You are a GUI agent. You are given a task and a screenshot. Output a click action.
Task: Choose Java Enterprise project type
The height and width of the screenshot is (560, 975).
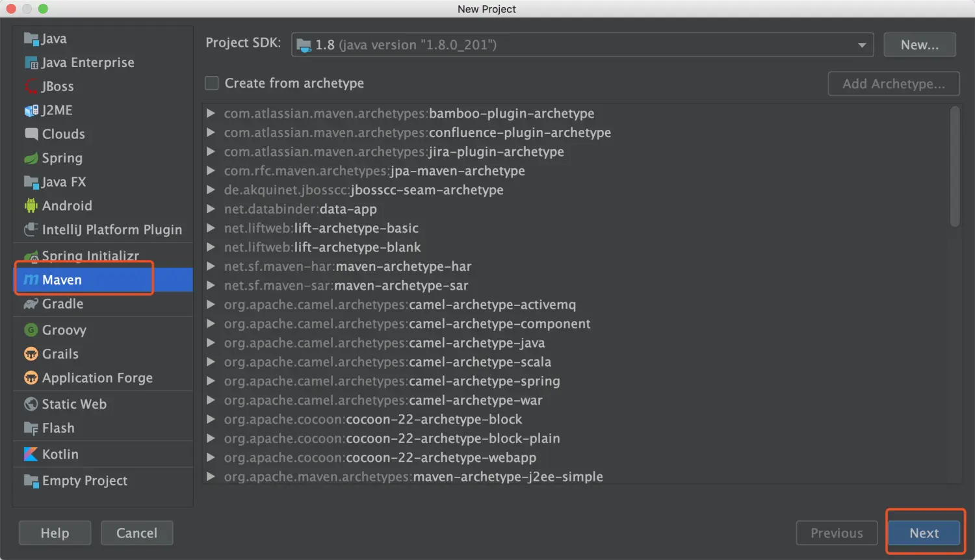click(103, 62)
